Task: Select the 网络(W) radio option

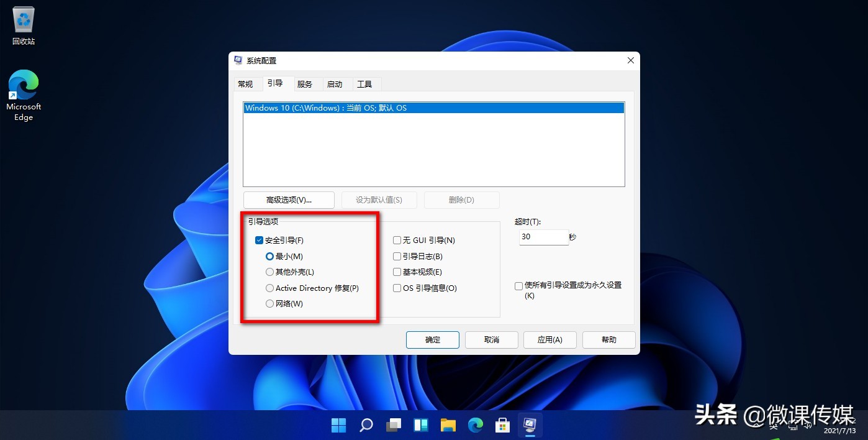Action: [269, 304]
